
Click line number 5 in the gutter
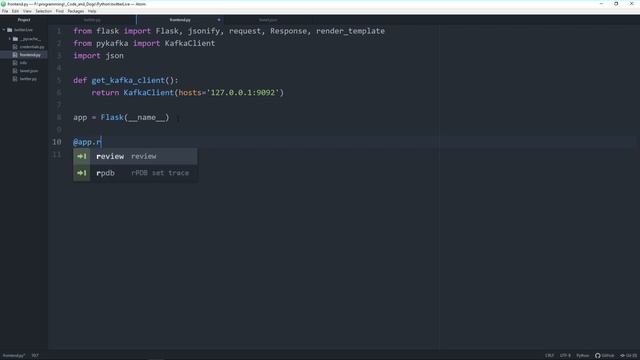tap(59, 80)
